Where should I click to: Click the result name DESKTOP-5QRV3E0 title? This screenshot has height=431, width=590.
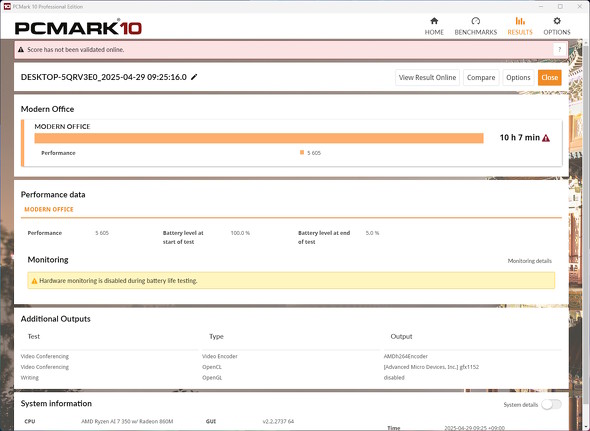104,77
